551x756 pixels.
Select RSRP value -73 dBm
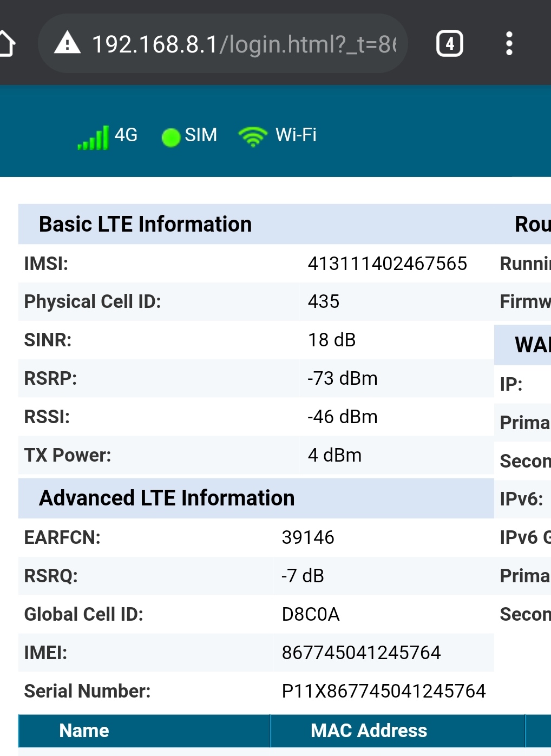click(343, 378)
